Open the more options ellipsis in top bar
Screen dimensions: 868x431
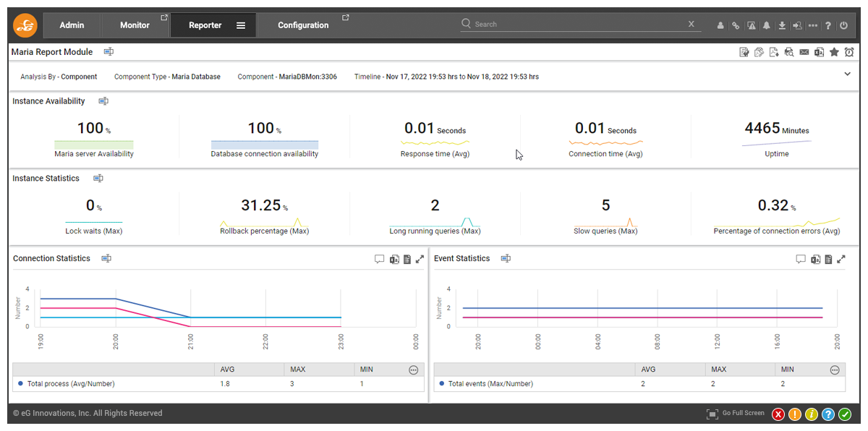[813, 25]
